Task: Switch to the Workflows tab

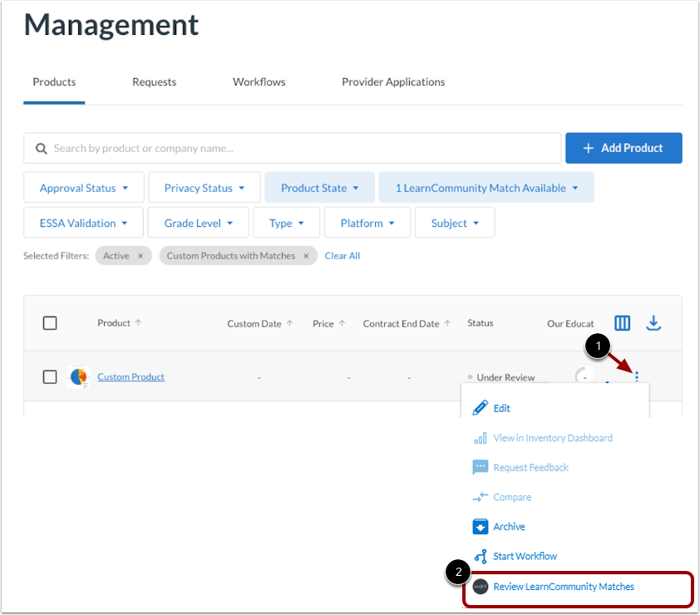Action: (259, 82)
